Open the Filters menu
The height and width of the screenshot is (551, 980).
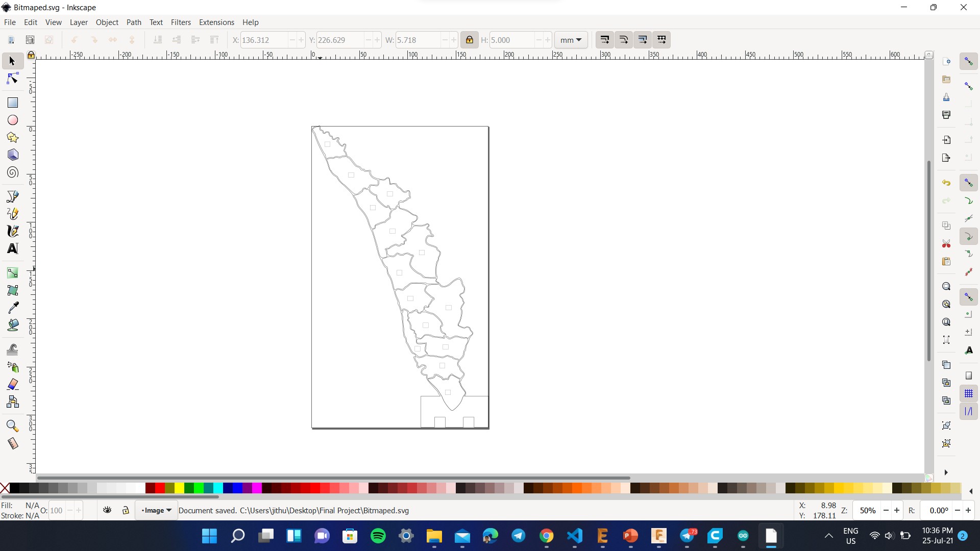pos(181,22)
